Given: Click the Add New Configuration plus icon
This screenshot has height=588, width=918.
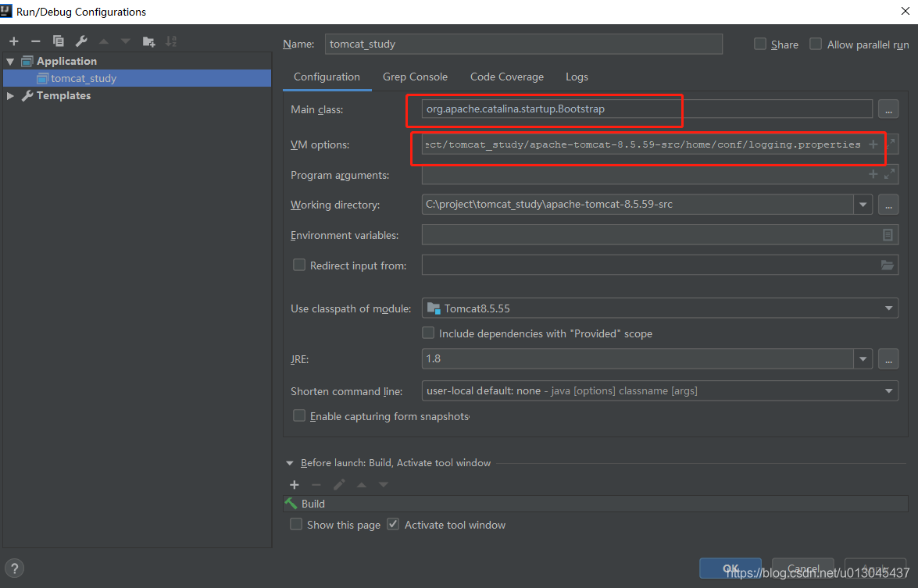Looking at the screenshot, I should pyautogui.click(x=13, y=41).
